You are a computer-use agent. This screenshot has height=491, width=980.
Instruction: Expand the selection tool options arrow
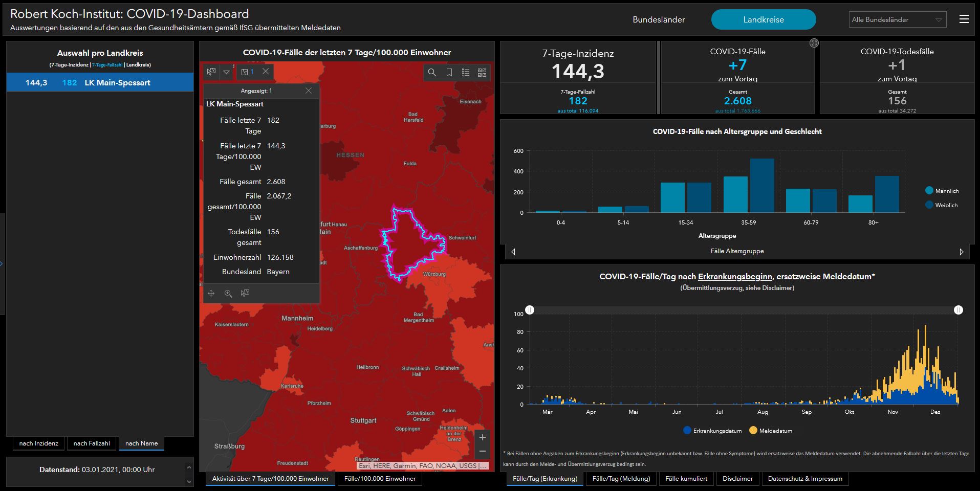(x=226, y=72)
